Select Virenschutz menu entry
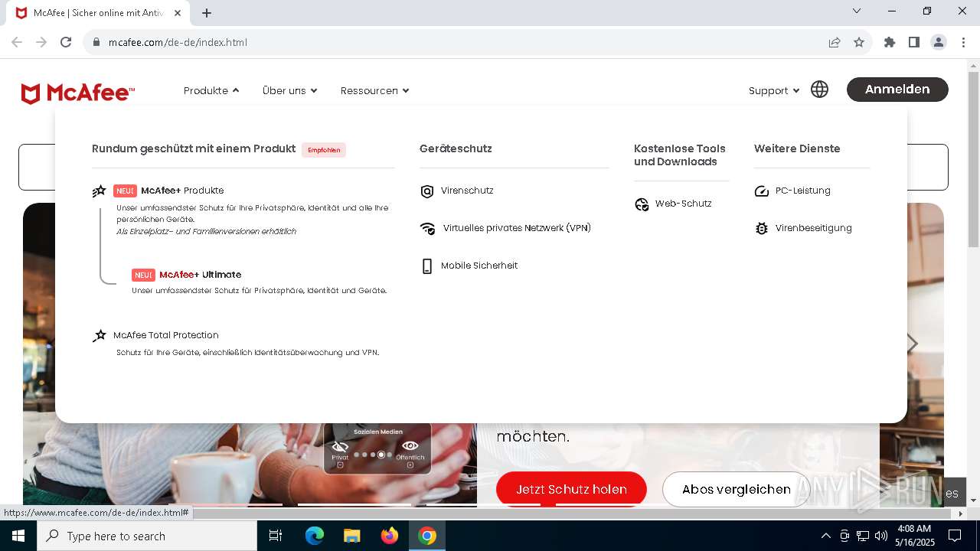The height and width of the screenshot is (551, 980). click(467, 191)
